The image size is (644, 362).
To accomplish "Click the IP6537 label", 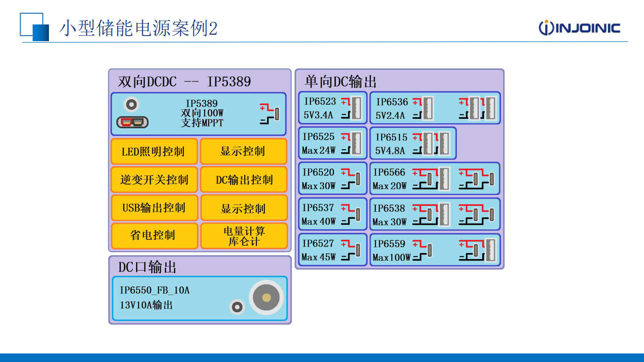I will (318, 208).
